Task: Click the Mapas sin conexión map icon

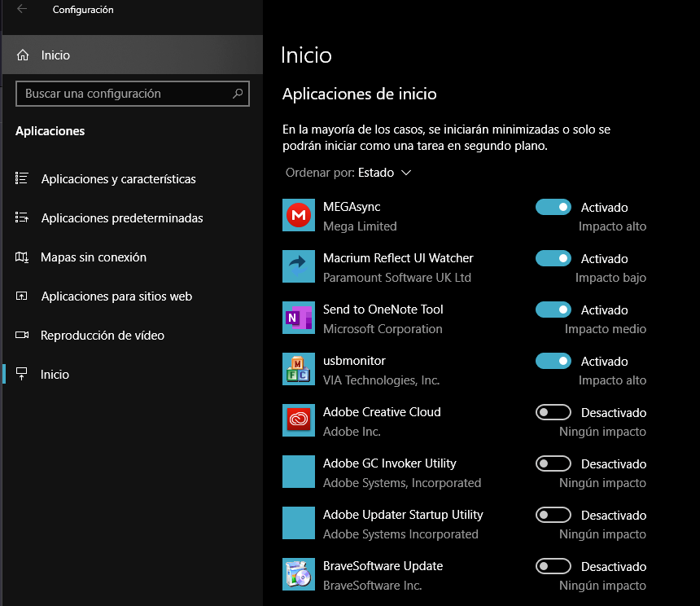Action: coord(22,257)
